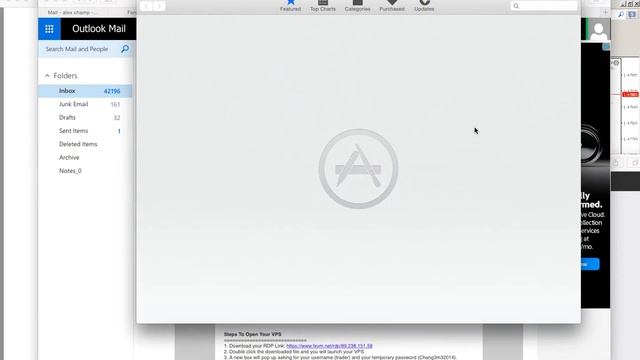Click the Inbox unread count 42196
The image size is (640, 360).
pos(112,91)
